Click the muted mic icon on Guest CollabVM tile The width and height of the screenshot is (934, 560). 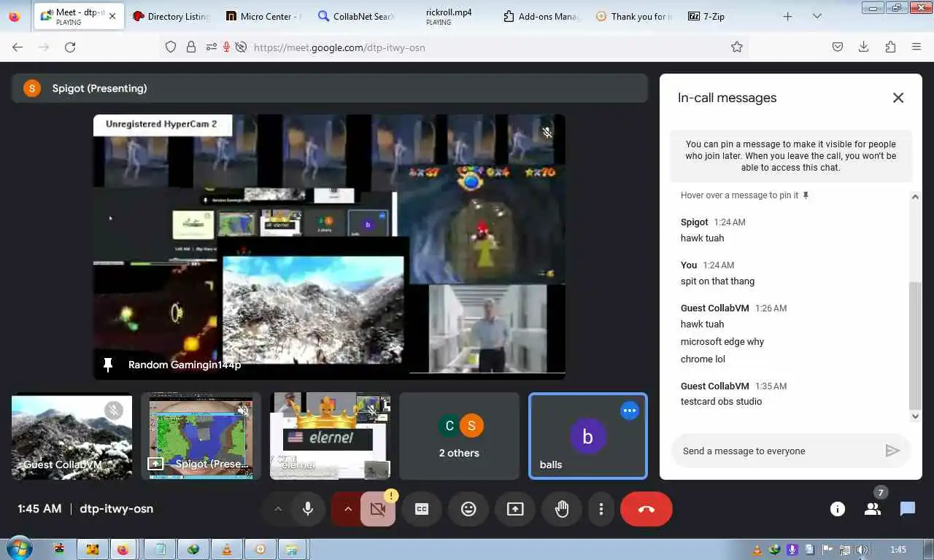pos(113,410)
